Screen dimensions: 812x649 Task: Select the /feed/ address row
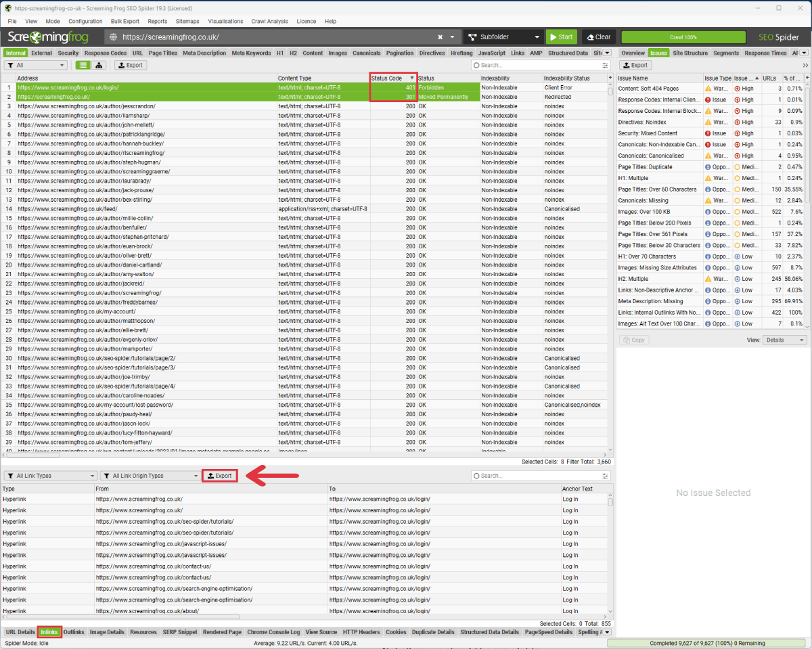pyautogui.click(x=307, y=209)
